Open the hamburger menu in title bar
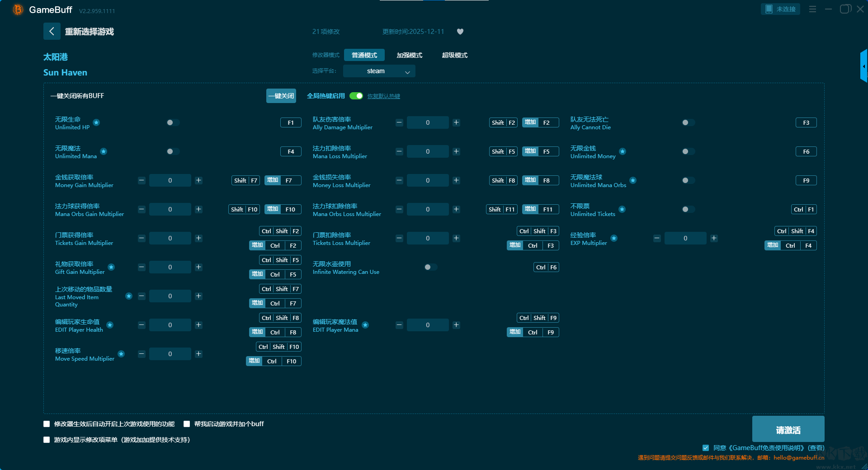Screen dimensions: 868x470 tap(812, 9)
